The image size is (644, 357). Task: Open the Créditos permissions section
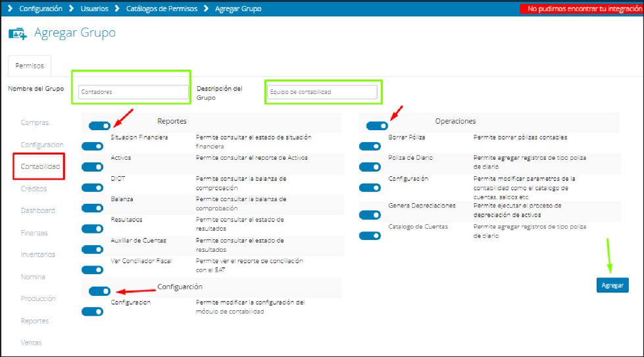pos(34,189)
